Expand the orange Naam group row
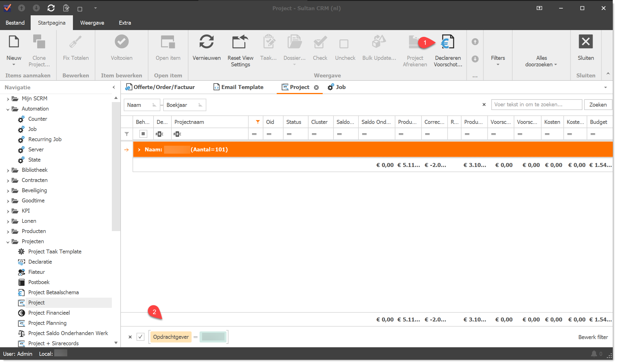This screenshot has height=364, width=617. pos(139,150)
